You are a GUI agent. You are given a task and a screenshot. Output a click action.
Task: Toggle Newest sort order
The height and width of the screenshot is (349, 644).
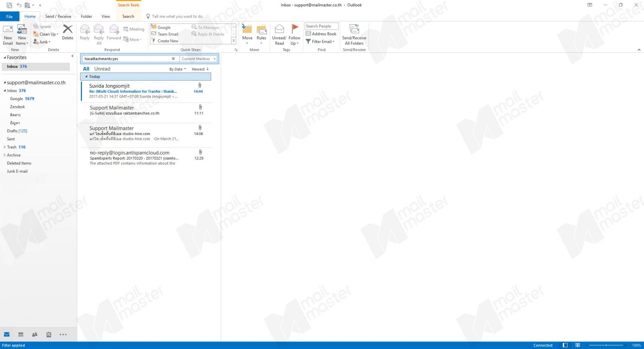click(200, 69)
